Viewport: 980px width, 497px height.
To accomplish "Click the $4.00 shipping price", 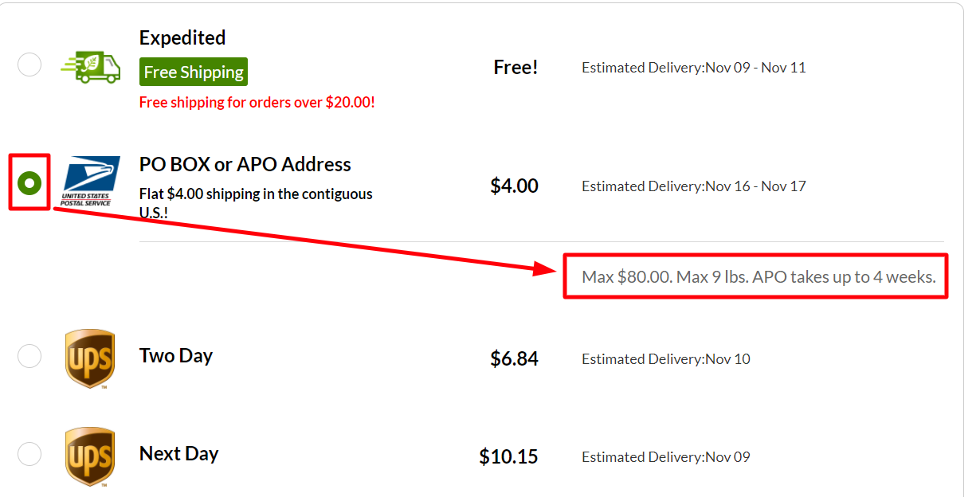I will point(514,186).
